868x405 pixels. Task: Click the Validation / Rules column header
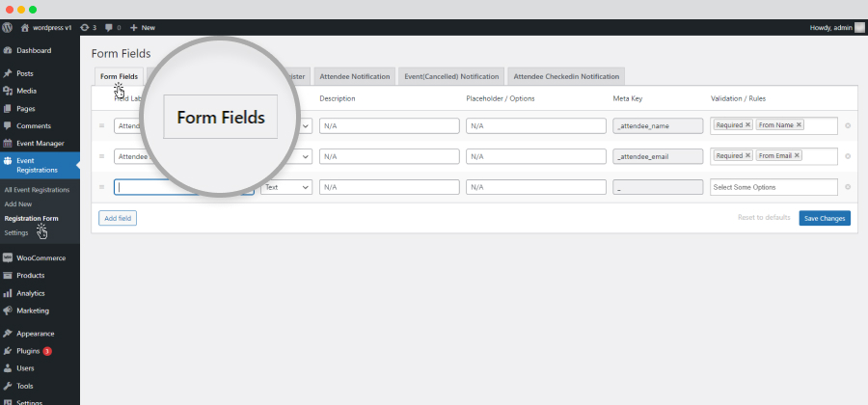click(x=738, y=98)
